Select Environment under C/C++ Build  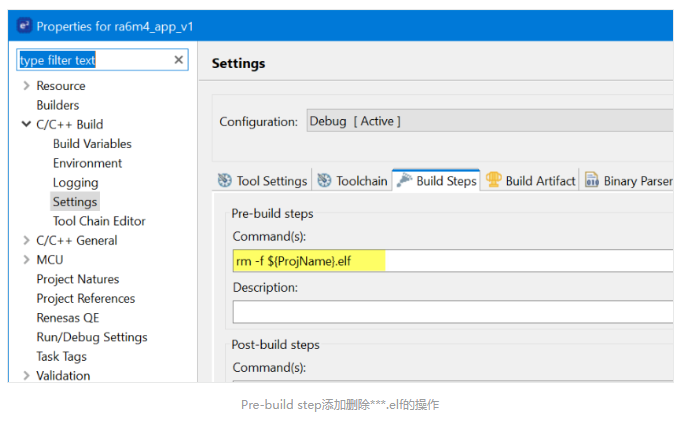[88, 163]
